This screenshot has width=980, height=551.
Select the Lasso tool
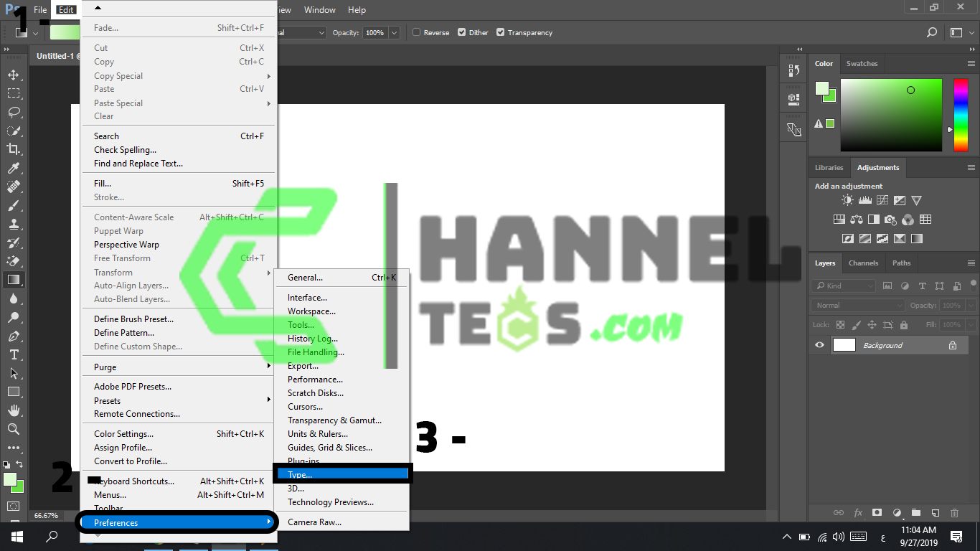tap(14, 112)
